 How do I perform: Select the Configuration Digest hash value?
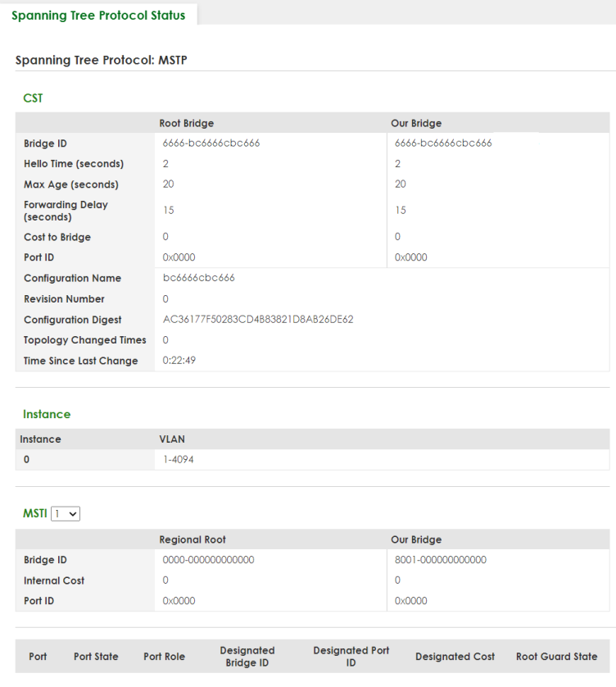(x=258, y=320)
